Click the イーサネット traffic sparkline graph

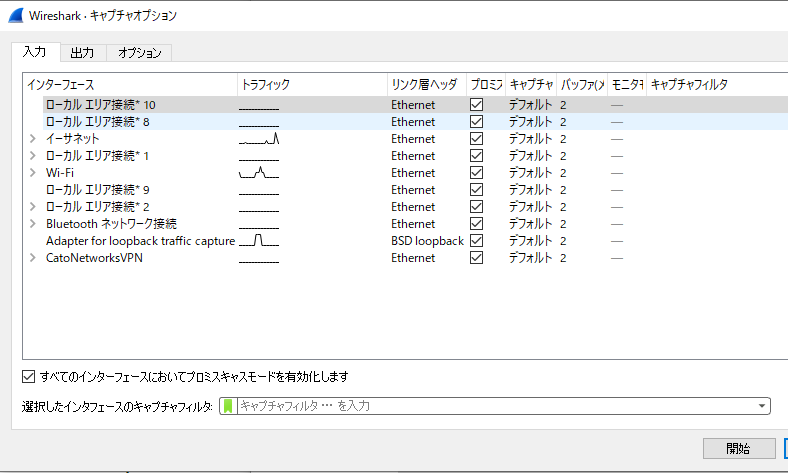click(x=259, y=139)
